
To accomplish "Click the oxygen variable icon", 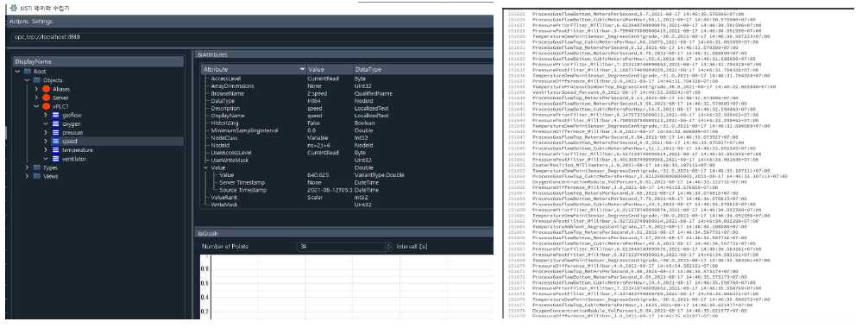I will tap(55, 124).
